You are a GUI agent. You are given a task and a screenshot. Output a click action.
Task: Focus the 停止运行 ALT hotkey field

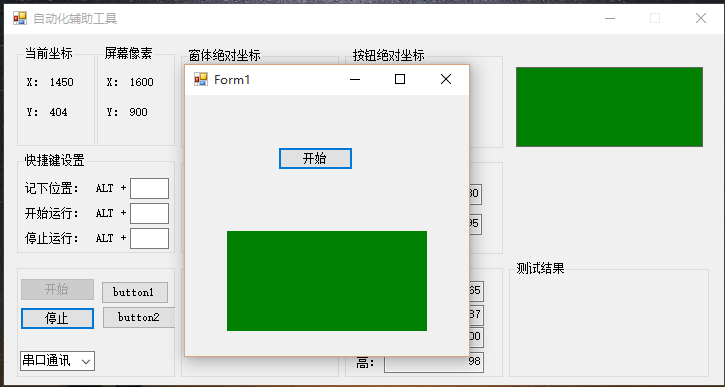149,239
